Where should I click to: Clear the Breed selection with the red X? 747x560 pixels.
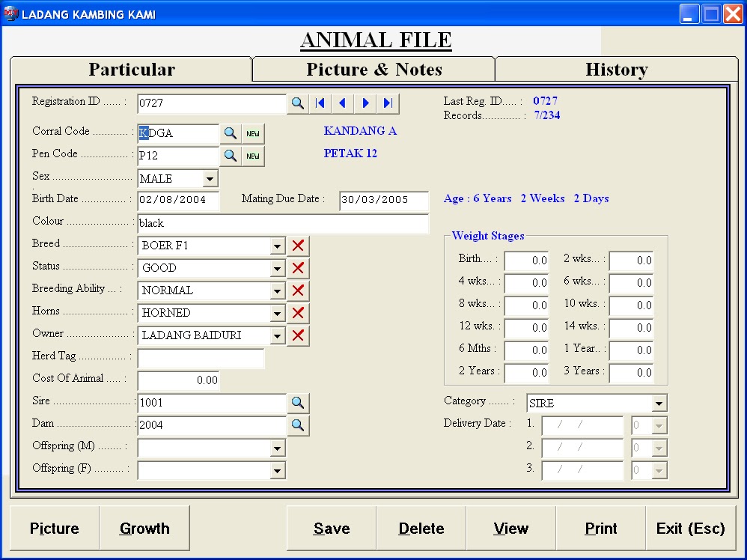coord(297,245)
